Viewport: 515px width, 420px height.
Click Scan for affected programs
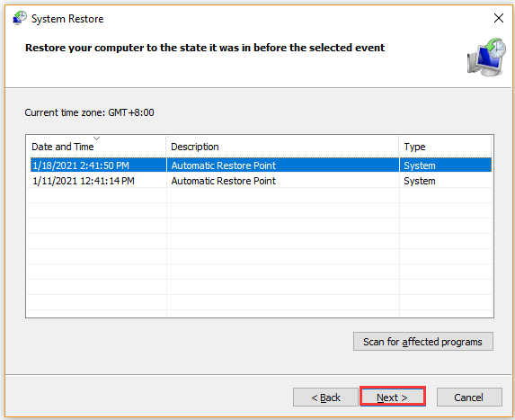[x=423, y=342]
